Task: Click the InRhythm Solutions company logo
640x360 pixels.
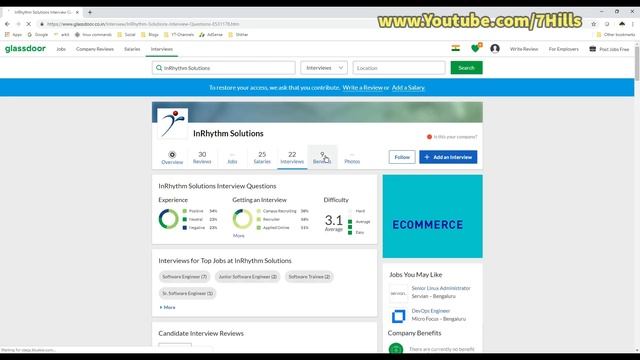Action: coord(173,123)
